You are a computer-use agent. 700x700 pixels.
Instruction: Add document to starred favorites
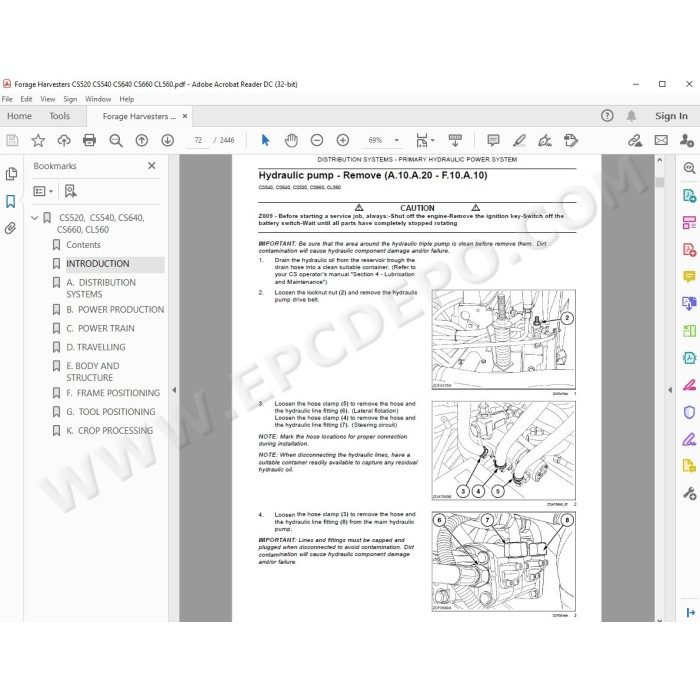tap(38, 141)
